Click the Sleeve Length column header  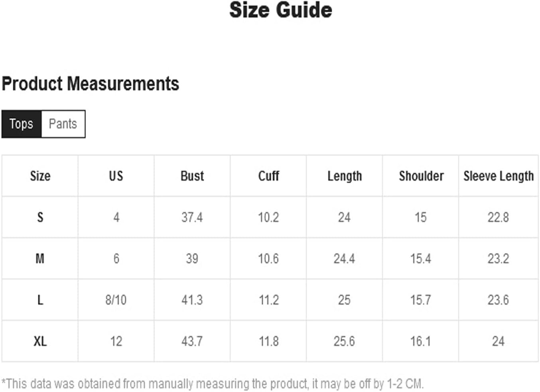[x=499, y=176]
